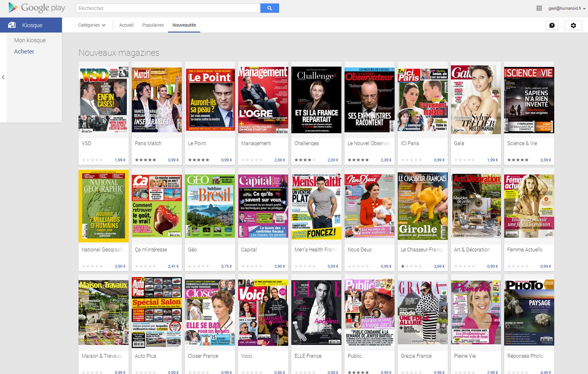
Task: Click Management price 2,69 €
Action: coord(280,160)
